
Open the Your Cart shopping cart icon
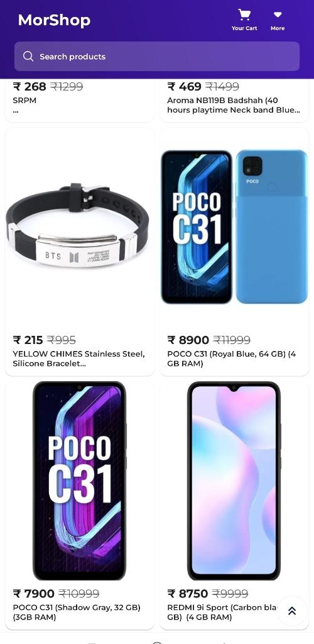[x=244, y=20]
